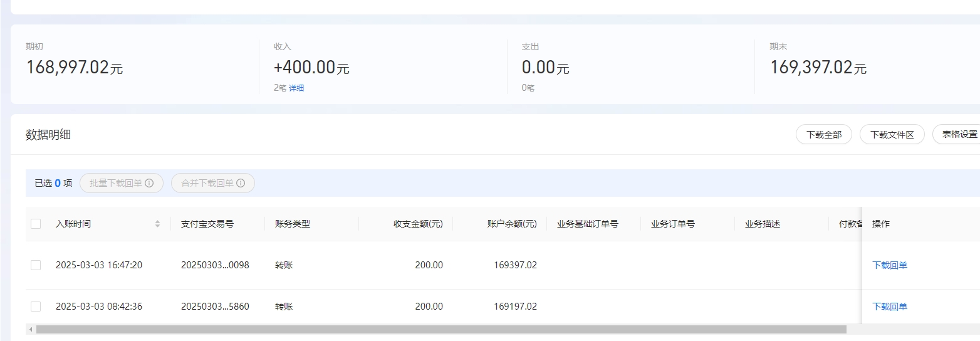Viewport: 980px width, 341px height.
Task: Download receipt for the 16:47:20 transaction
Action: pyautogui.click(x=890, y=265)
